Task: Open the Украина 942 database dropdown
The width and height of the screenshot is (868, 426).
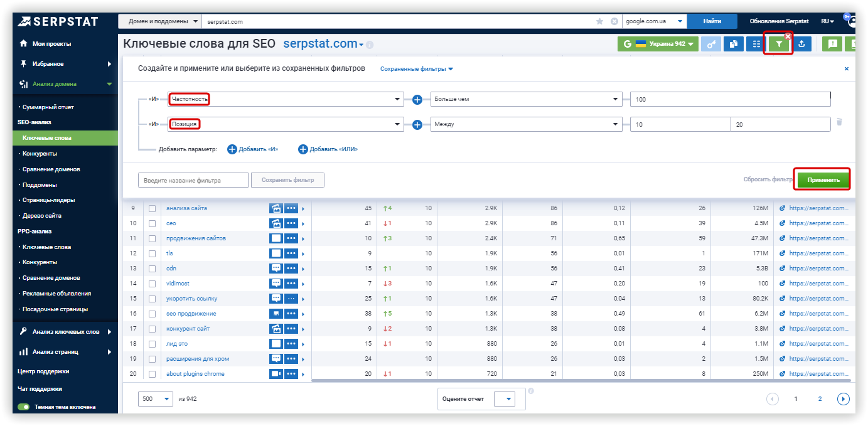Action: coord(658,44)
